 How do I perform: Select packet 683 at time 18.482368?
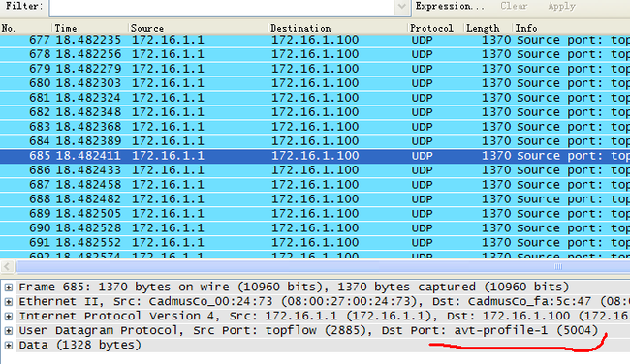click(x=315, y=127)
